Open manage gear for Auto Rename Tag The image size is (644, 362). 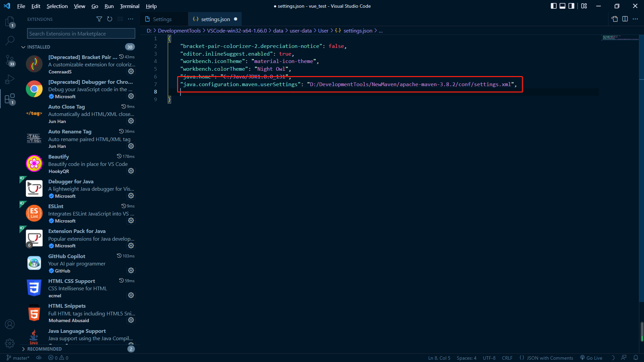click(131, 146)
